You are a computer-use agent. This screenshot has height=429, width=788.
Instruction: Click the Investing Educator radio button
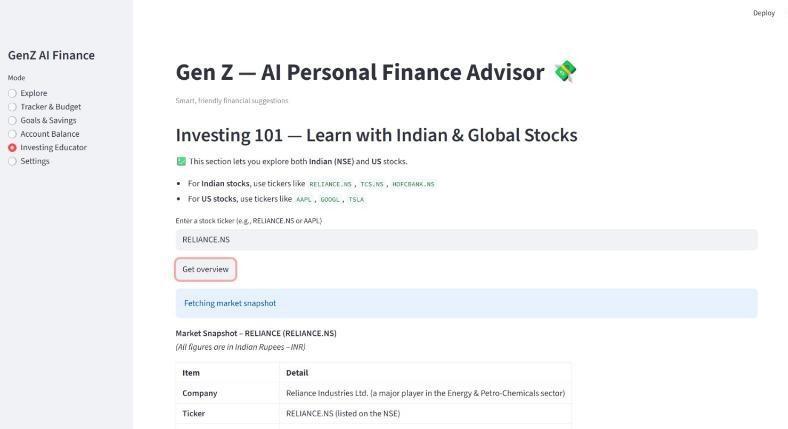tap(12, 147)
